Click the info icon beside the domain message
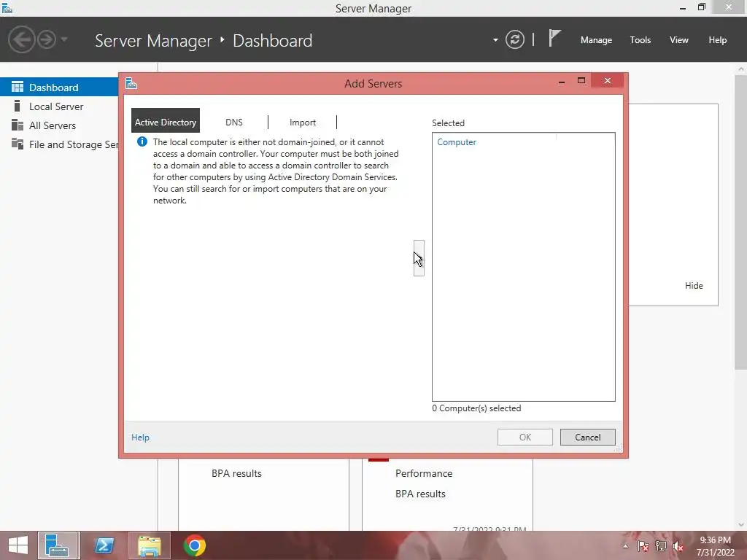 coord(142,141)
